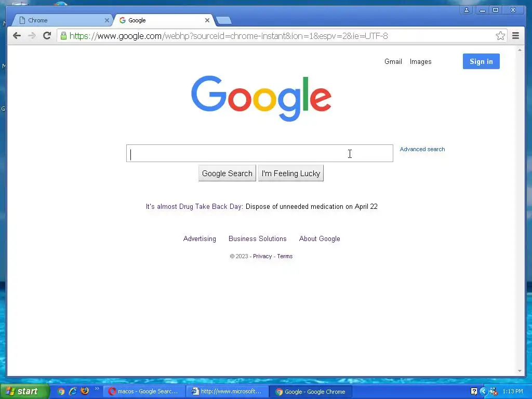Open a new tab with the new-tab button
Viewport: 532px width, 399px height.
tap(223, 21)
